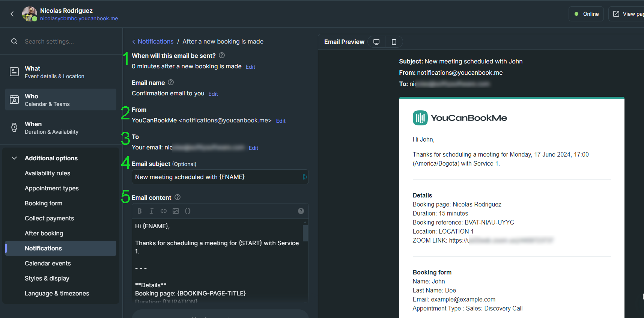Viewport: 644px width, 318px height.
Task: Click the email content editor scrollbar
Action: 305,233
